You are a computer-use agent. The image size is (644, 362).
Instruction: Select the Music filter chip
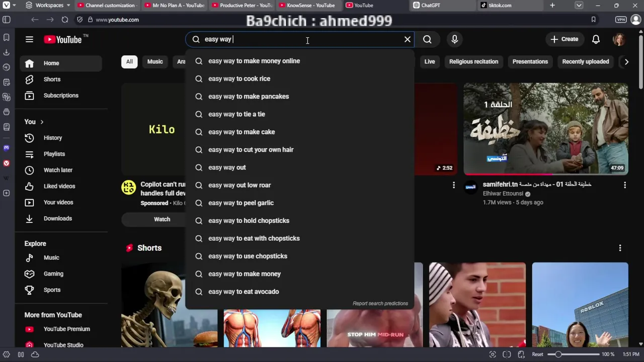pos(155,61)
